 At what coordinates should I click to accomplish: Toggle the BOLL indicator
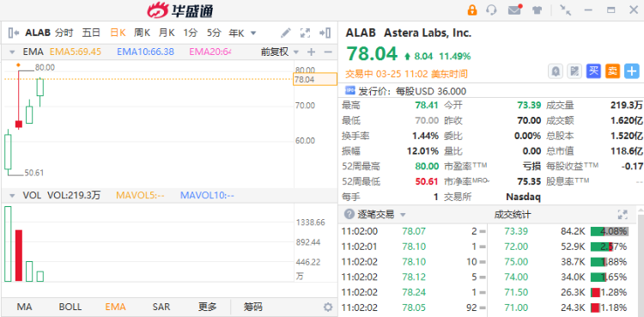pyautogui.click(x=70, y=307)
